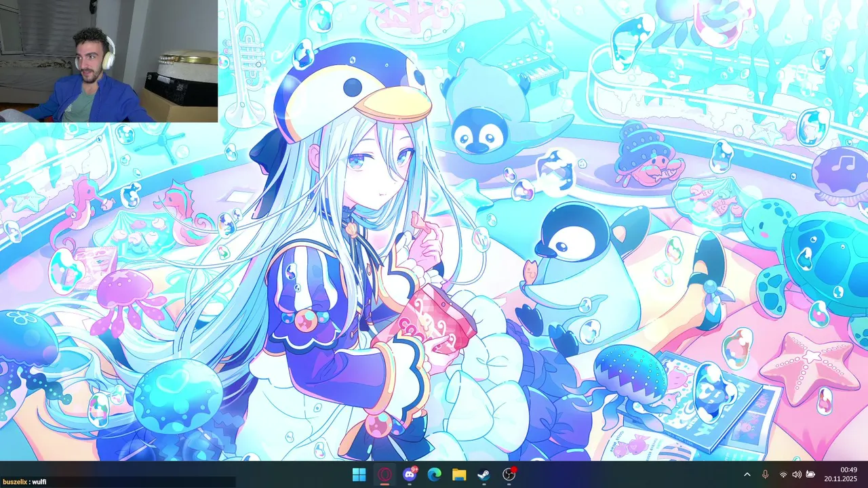Launch Microsoft Edge from taskbar

[x=434, y=474]
